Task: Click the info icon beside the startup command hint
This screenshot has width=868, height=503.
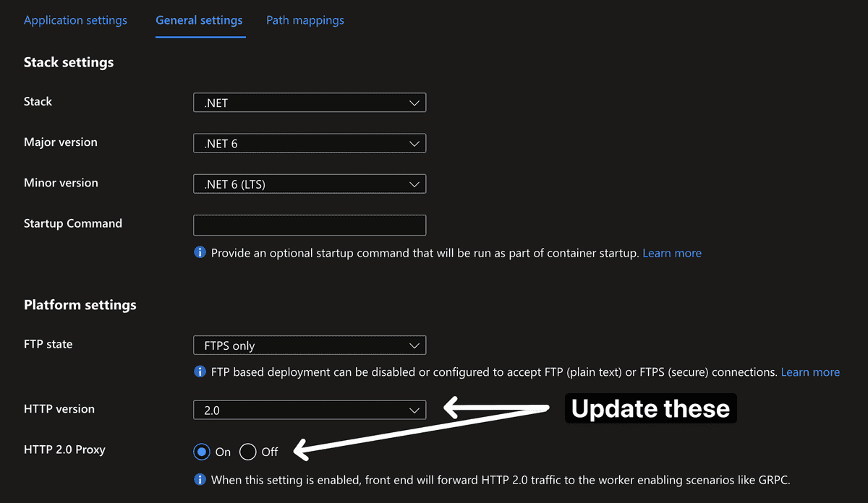Action: tap(200, 253)
